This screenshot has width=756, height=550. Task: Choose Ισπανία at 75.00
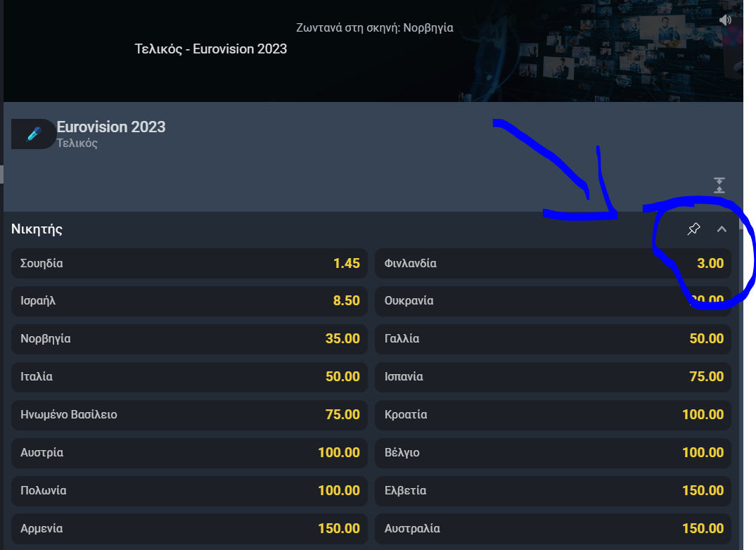(x=553, y=377)
